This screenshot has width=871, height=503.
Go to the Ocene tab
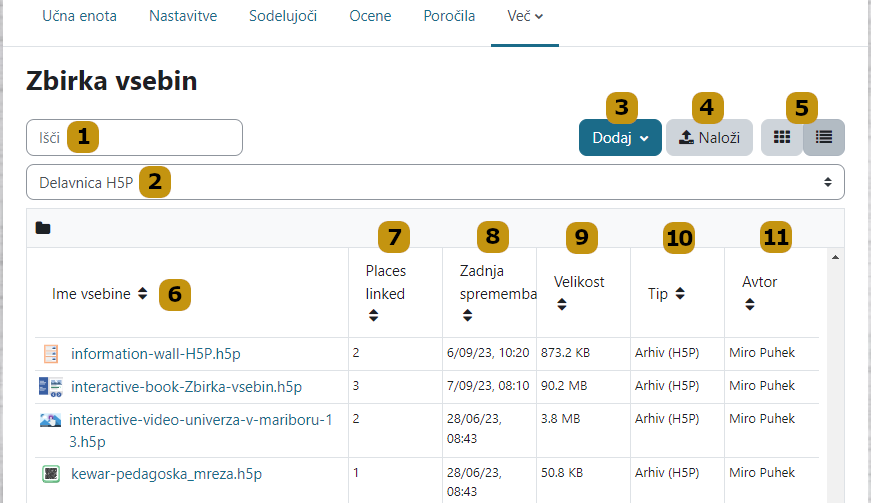(371, 16)
